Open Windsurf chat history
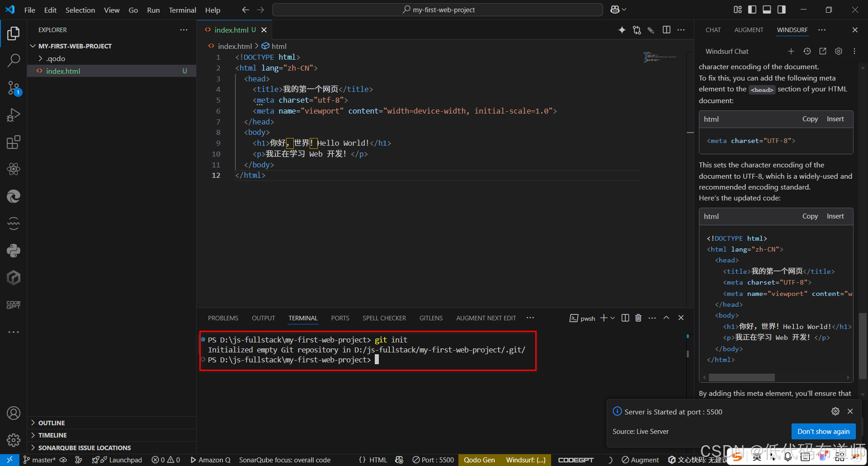 (x=807, y=51)
